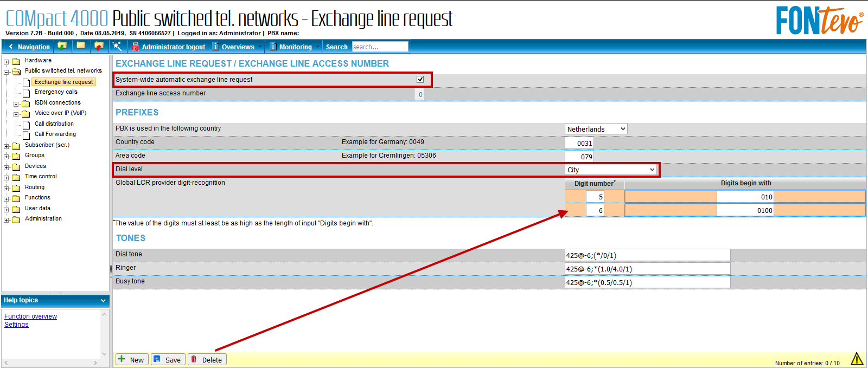Click the help panel scroll right arrow

(95, 362)
